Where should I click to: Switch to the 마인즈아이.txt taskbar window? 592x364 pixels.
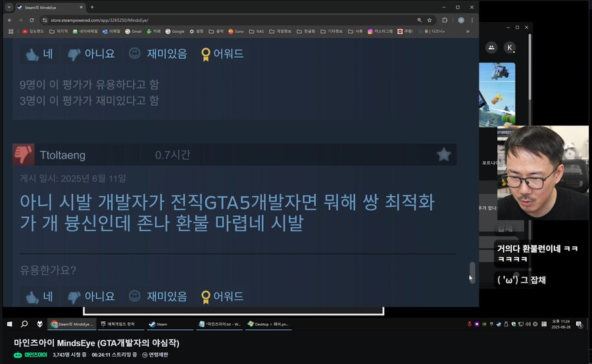pyautogui.click(x=220, y=324)
